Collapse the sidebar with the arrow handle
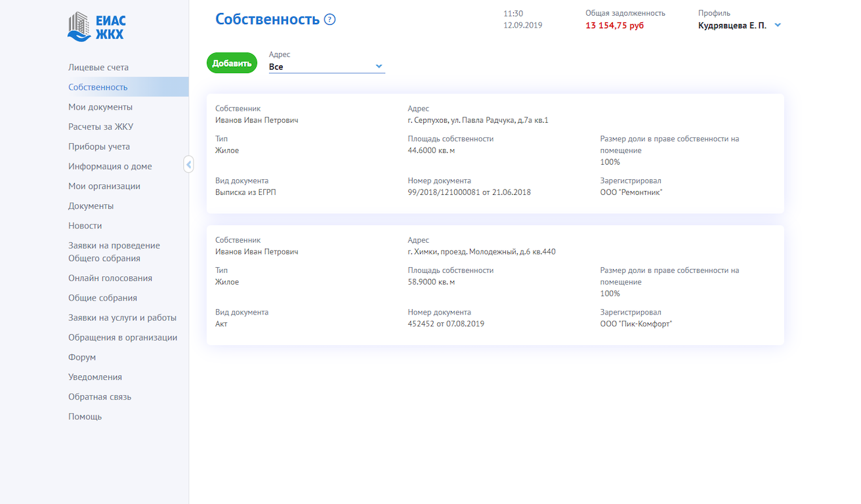 coord(188,165)
